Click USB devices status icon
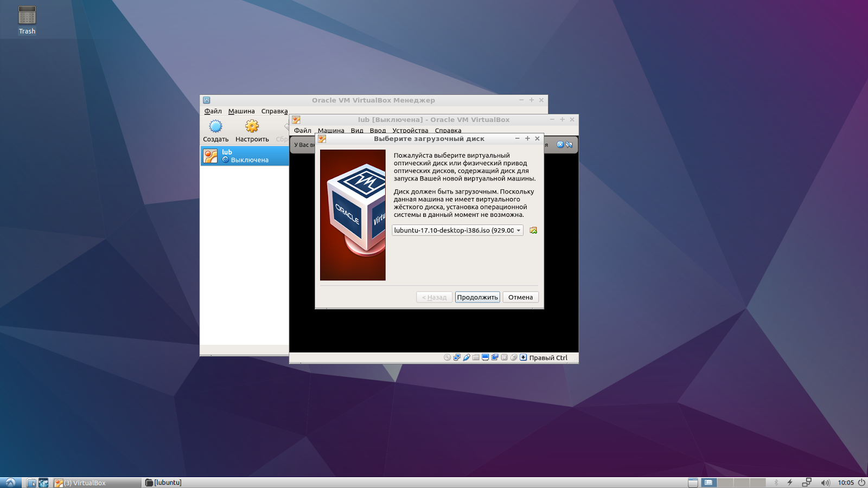 coord(467,357)
